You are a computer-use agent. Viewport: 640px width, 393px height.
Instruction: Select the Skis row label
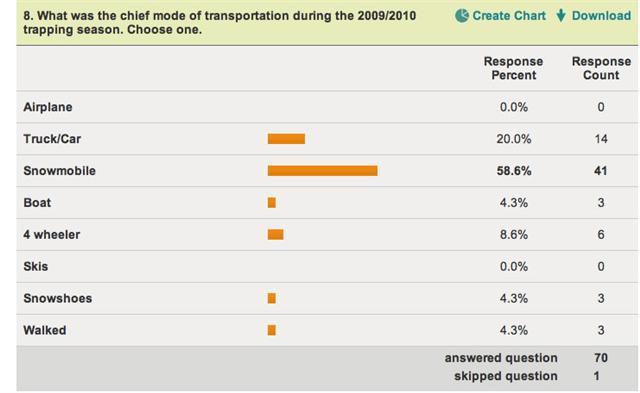36,266
